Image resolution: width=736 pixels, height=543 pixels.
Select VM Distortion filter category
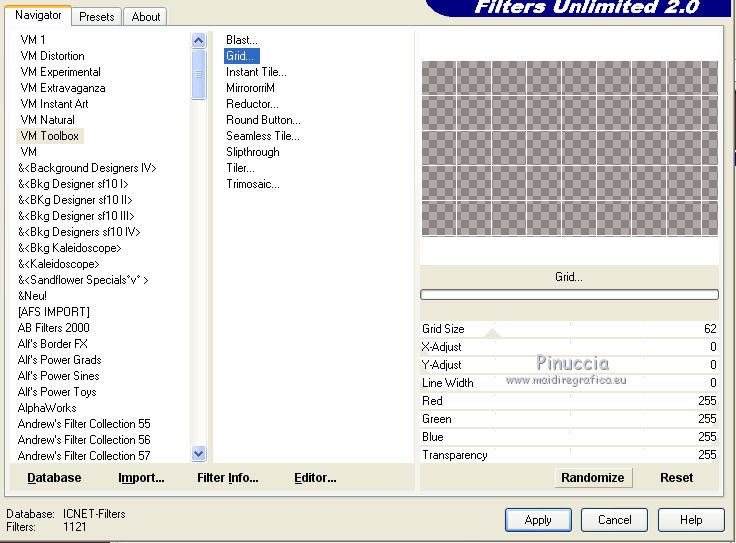52,56
